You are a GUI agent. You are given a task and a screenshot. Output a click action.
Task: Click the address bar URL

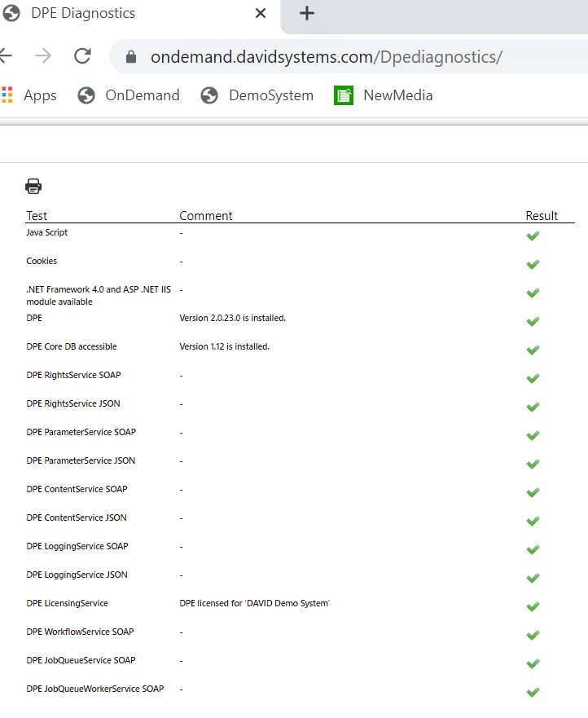point(326,57)
